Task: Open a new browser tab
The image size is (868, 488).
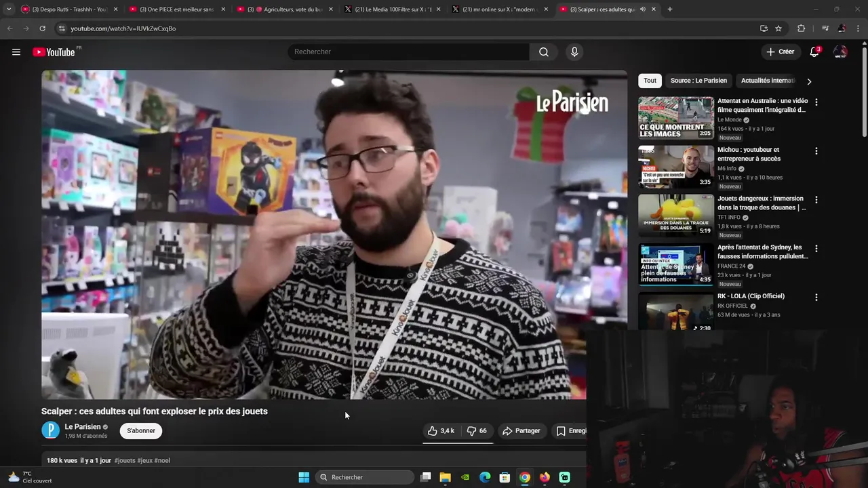Action: (670, 9)
